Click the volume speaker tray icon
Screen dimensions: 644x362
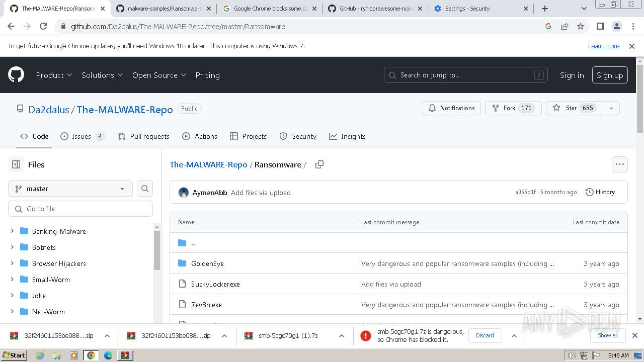coord(572,355)
